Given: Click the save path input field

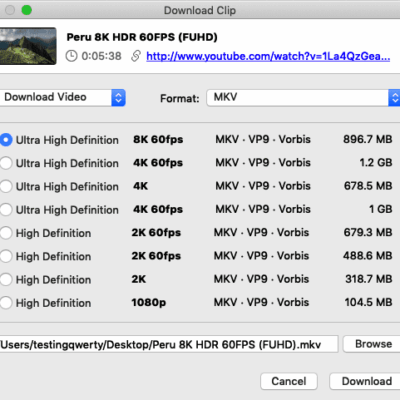Looking at the screenshot, I should click(x=169, y=344).
